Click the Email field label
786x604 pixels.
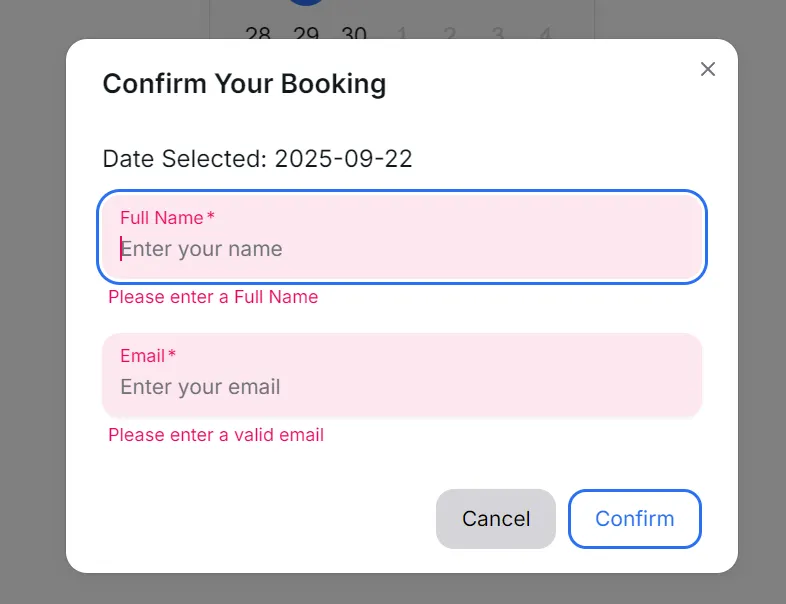tap(143, 356)
